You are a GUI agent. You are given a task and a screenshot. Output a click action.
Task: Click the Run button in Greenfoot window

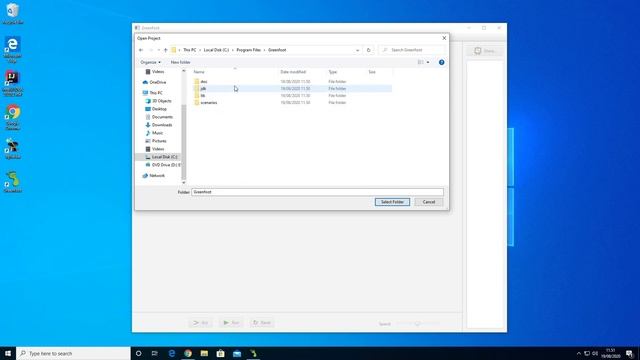pos(231,323)
